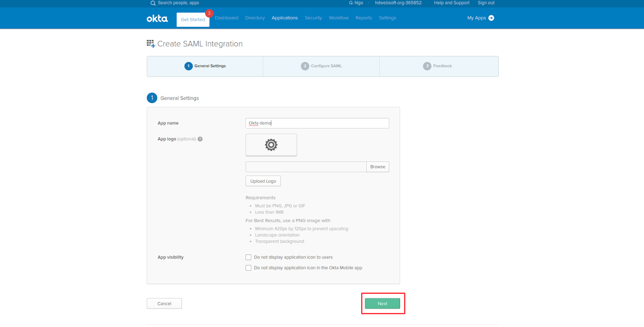The height and width of the screenshot is (327, 644).
Task: Select step 1 General Settings circle
Action: tap(188, 66)
